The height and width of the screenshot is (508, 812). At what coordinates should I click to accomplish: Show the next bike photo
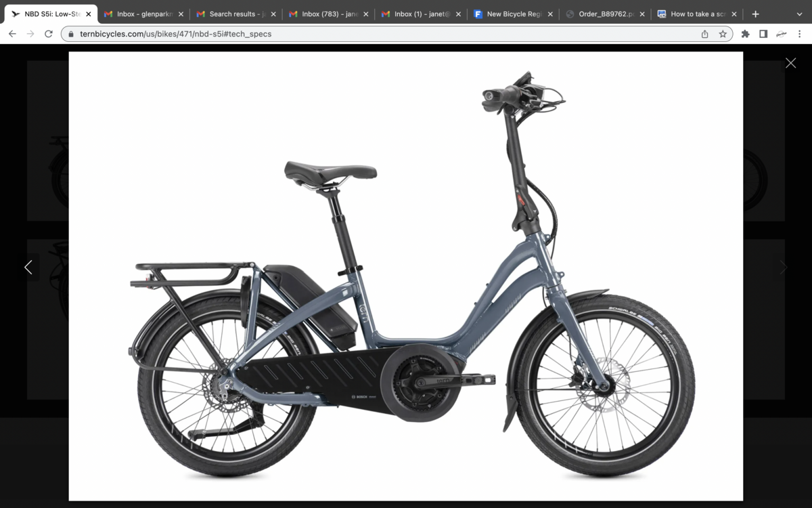click(x=784, y=267)
